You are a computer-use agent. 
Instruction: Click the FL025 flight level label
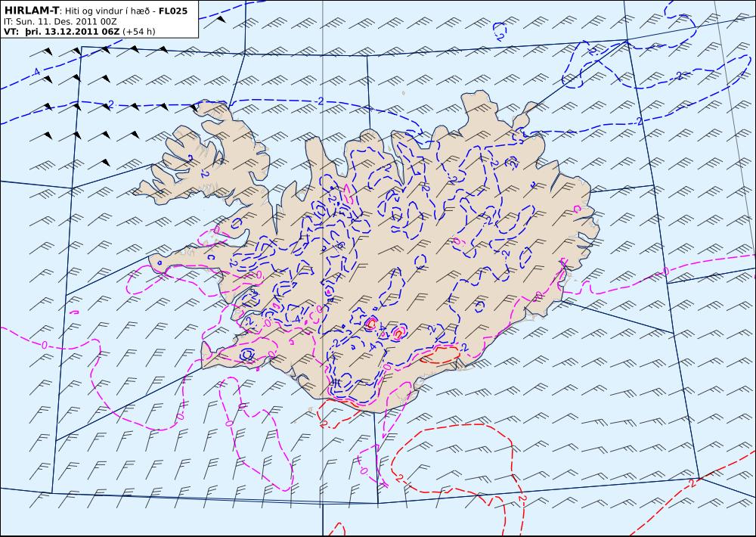click(x=173, y=11)
